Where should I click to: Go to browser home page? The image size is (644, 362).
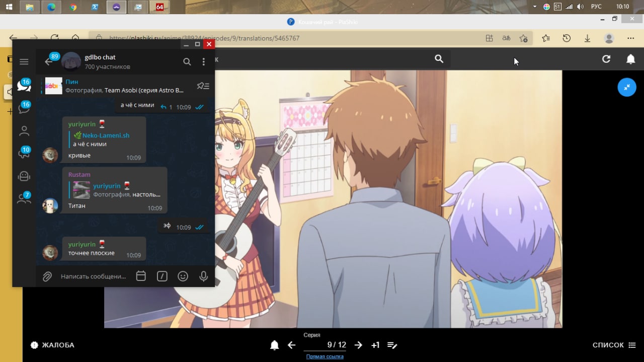(75, 38)
